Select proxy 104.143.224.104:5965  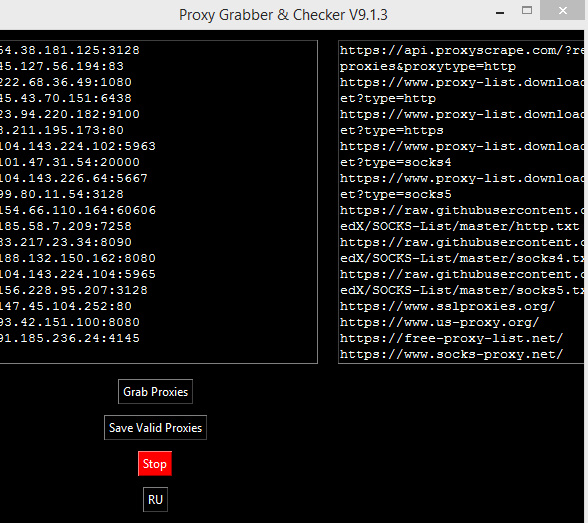78,274
